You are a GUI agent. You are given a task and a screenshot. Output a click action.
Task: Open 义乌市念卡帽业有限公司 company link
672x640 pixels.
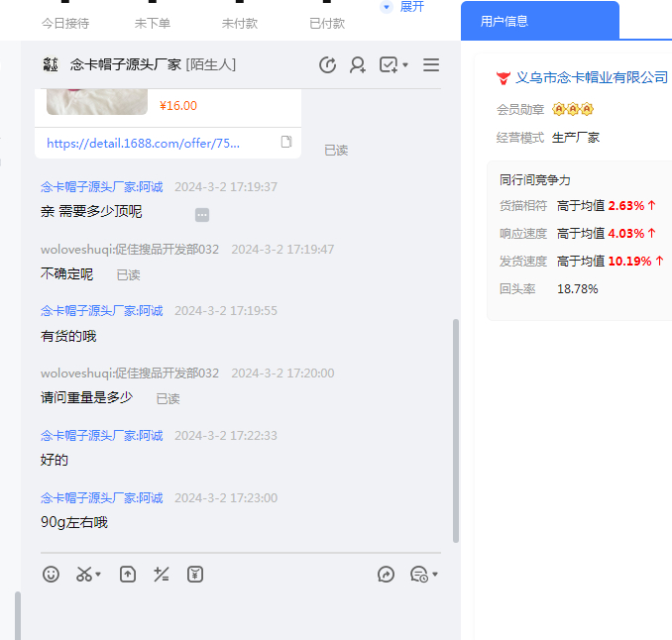point(592,77)
